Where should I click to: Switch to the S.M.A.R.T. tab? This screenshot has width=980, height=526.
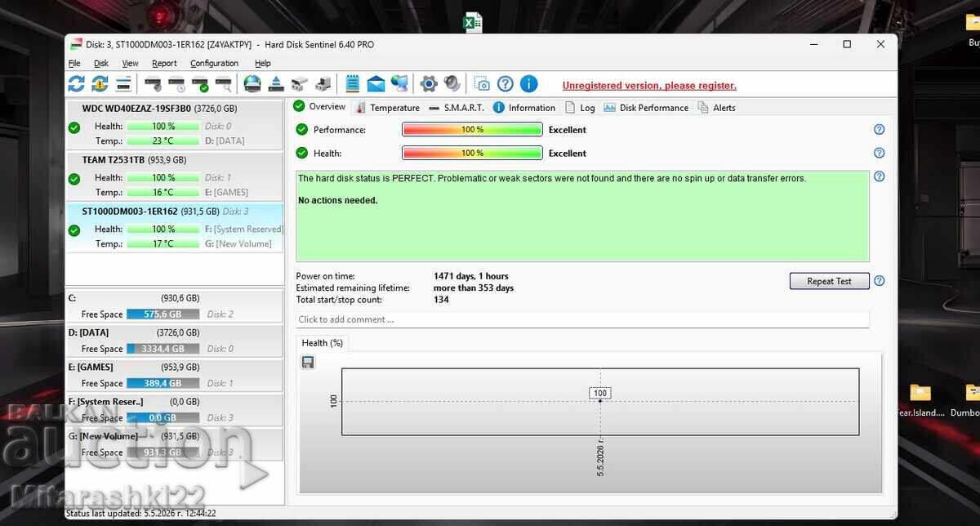click(457, 108)
